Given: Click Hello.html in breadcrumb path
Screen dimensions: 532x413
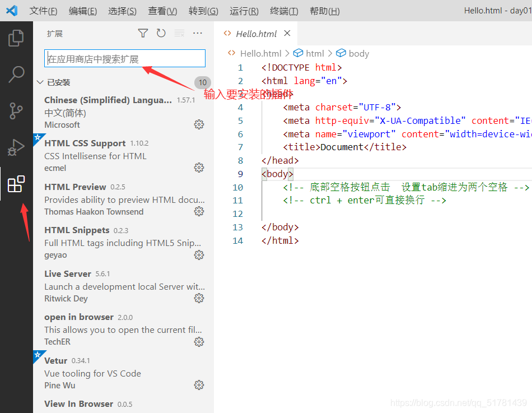Looking at the screenshot, I should pyautogui.click(x=260, y=54).
